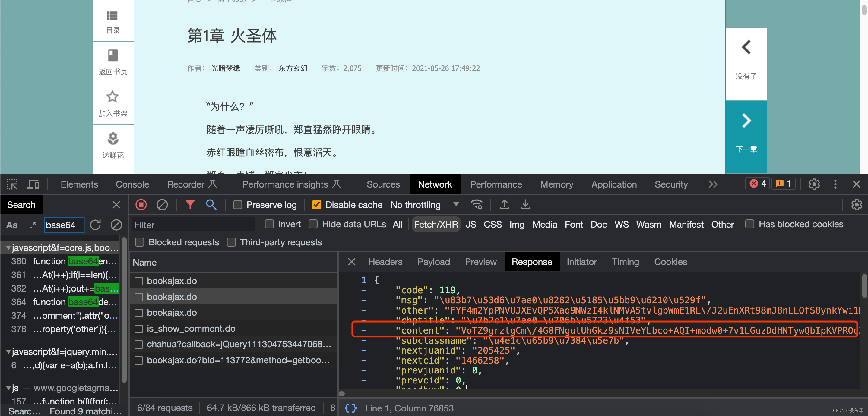Click the base64 search input field
This screenshot has height=416, width=868.
point(64,225)
